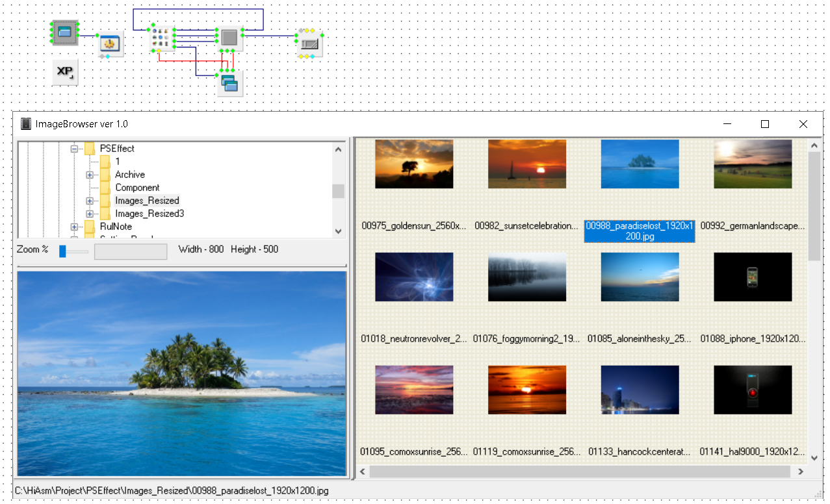
Task: Click the empty field beside the zoom slider
Action: 131,251
